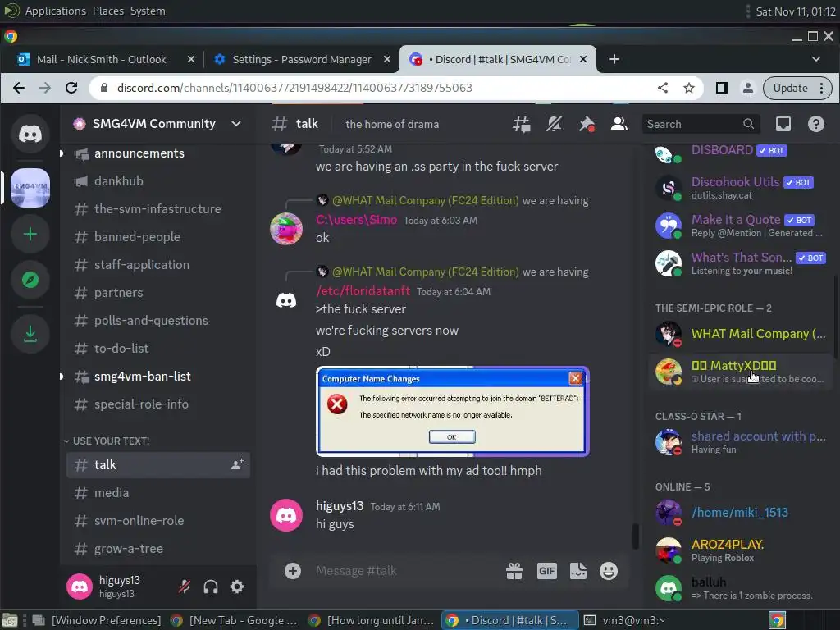
Task: Click the Search field in Discord header
Action: pos(701,125)
